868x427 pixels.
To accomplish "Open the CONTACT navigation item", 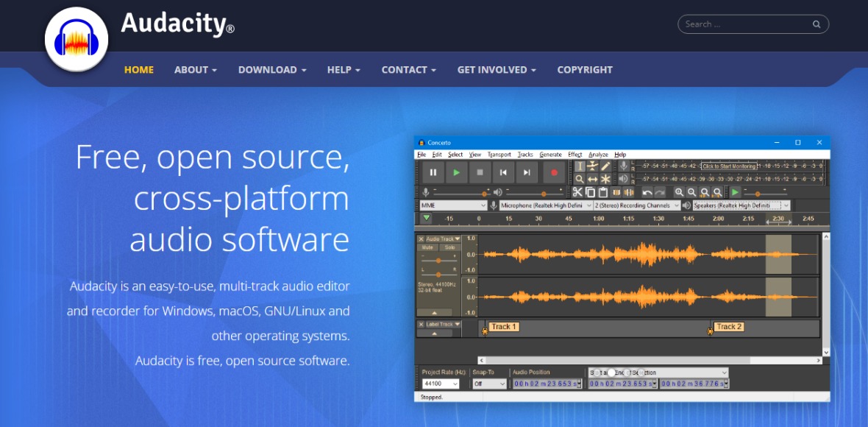I will tap(408, 70).
